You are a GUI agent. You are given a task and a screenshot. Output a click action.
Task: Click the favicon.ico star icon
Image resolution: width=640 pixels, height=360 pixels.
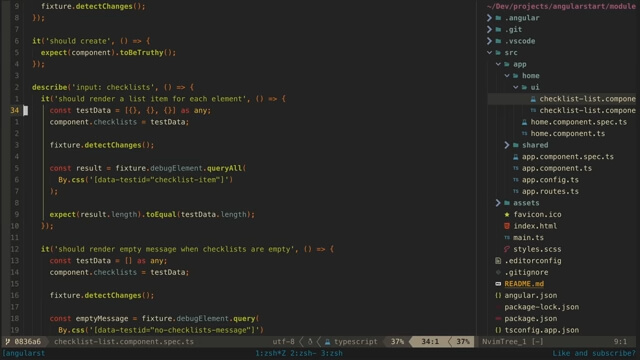click(x=507, y=214)
